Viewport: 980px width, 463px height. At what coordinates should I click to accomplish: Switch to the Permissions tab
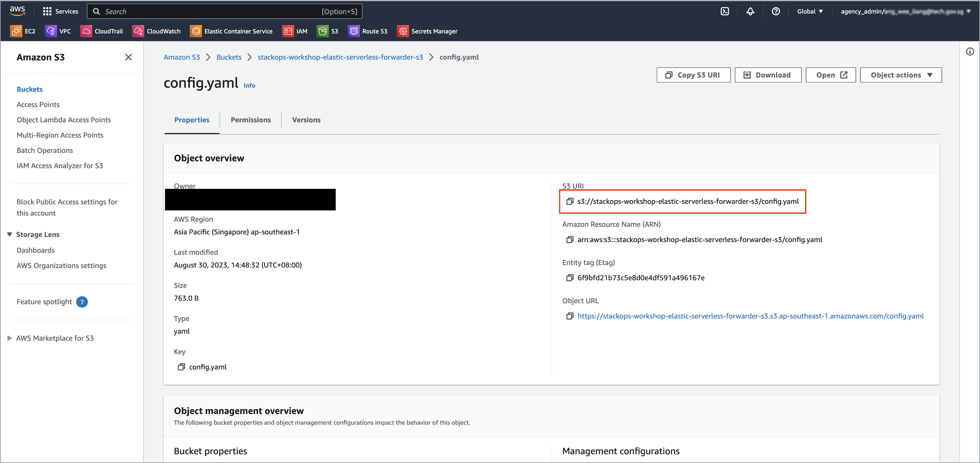250,119
